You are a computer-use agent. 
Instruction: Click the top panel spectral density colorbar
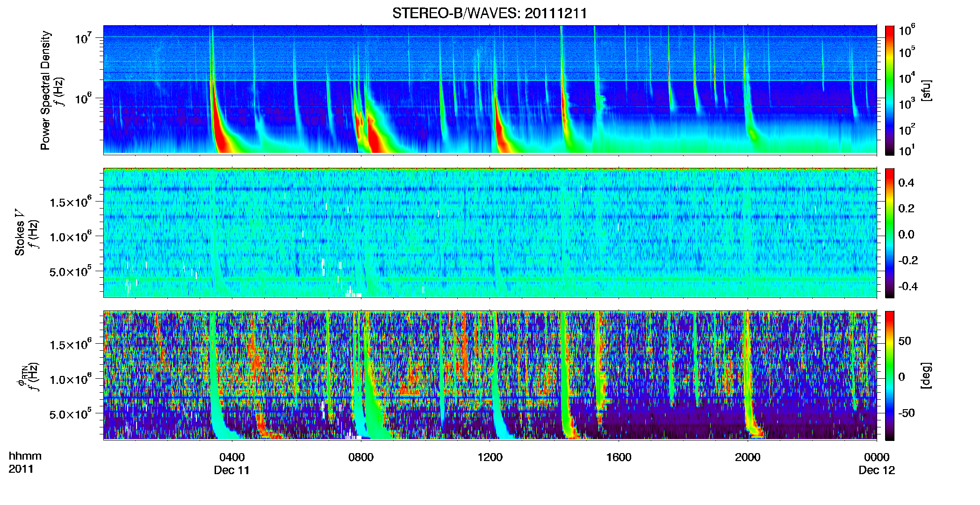[890, 90]
